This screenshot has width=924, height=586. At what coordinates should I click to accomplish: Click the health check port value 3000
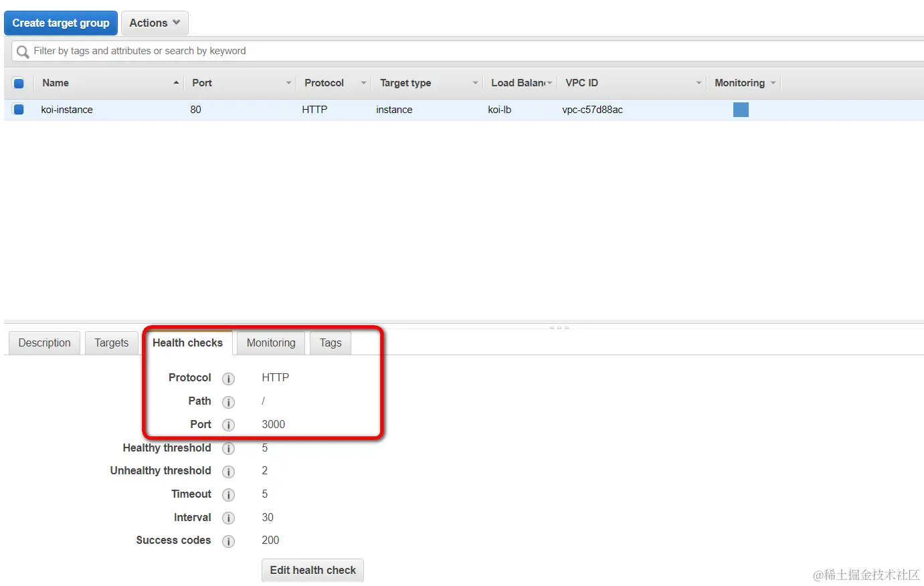coord(273,424)
